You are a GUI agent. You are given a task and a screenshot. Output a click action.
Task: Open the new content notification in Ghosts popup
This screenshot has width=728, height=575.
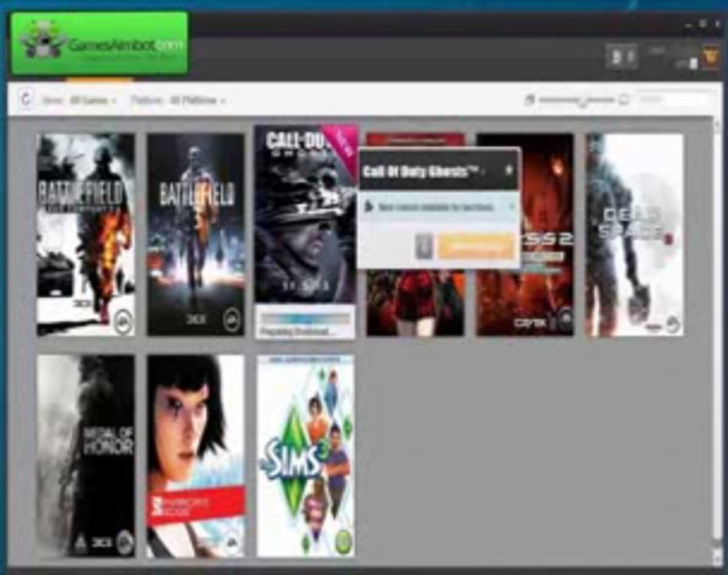(x=439, y=207)
